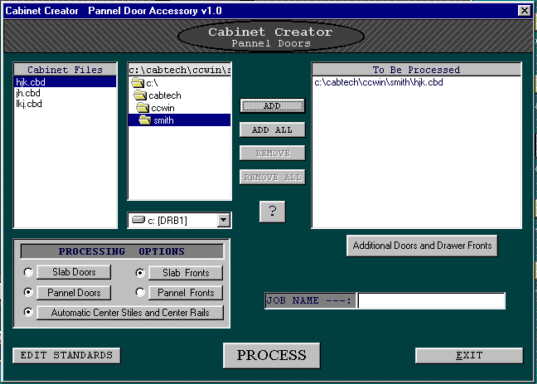Image resolution: width=537 pixels, height=384 pixels.
Task: Start the PROCESS button
Action: (271, 355)
